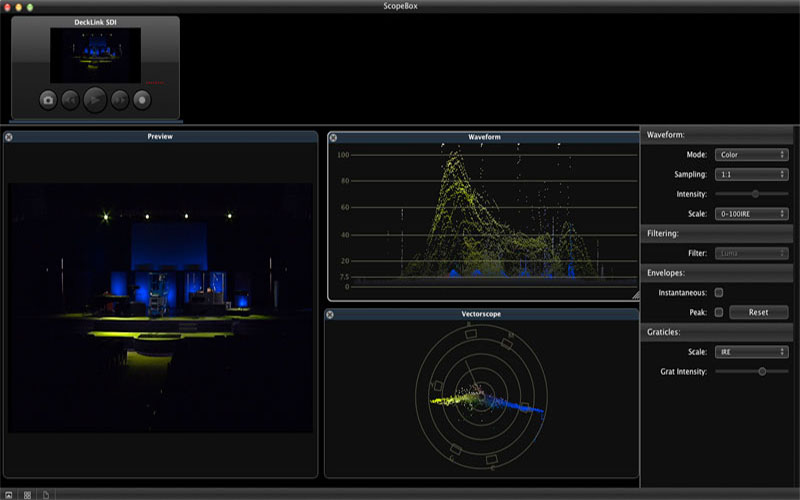Open the waveform Mode dropdown showing Color
Image resolution: width=800 pixels, height=500 pixels.
(752, 155)
